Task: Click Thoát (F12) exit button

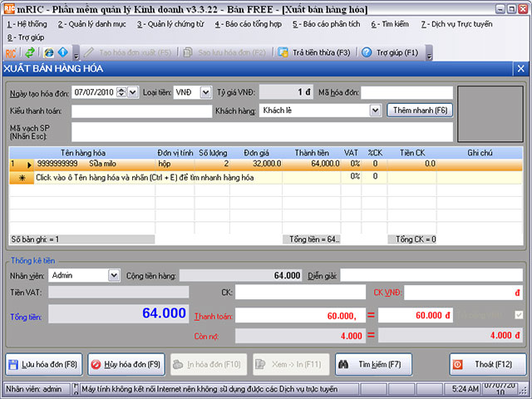Action: point(487,364)
